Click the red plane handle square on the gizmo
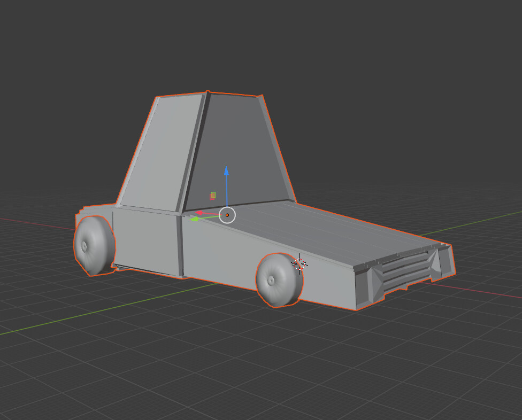The height and width of the screenshot is (420, 522). (x=211, y=198)
